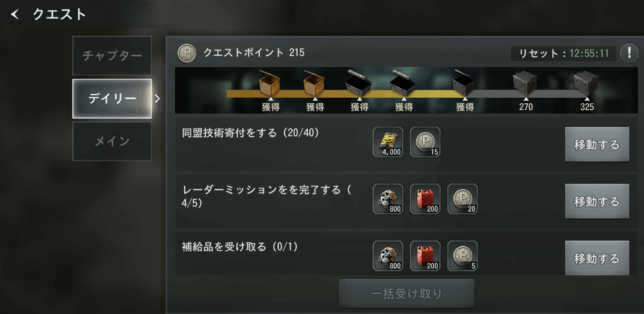This screenshot has width=644, height=314.
Task: Tap the locked 325-point chest
Action: [587, 84]
